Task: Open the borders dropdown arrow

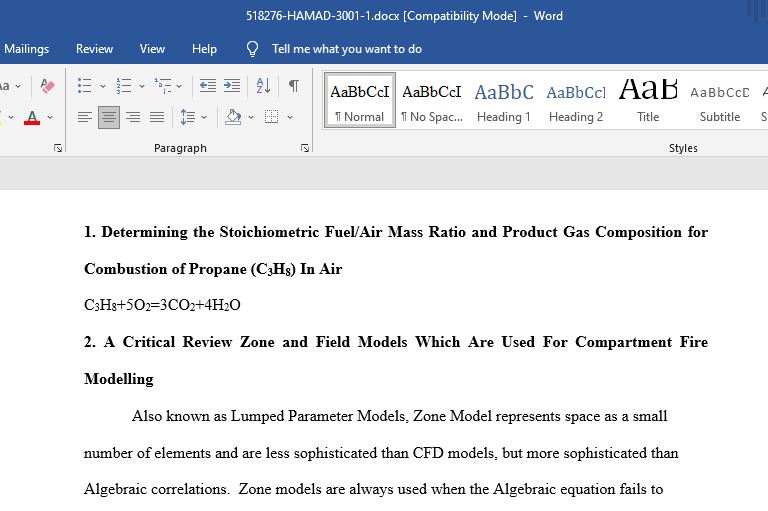Action: (290, 118)
